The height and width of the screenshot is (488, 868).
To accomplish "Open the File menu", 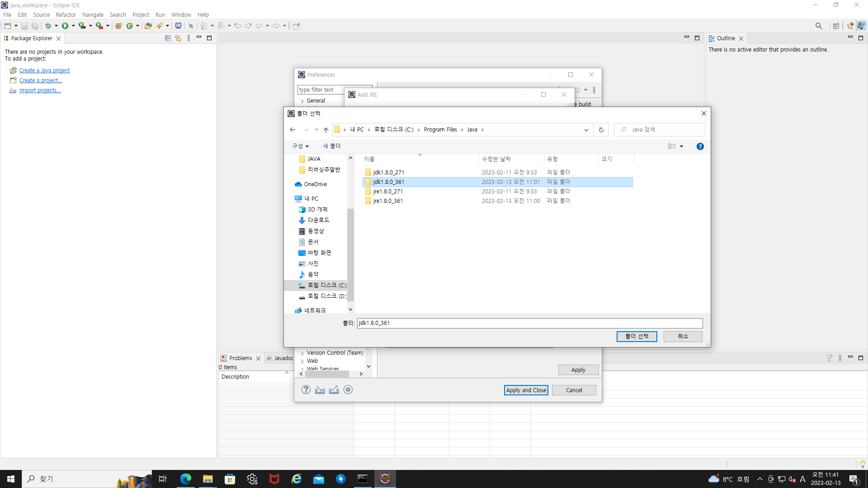I will point(7,14).
